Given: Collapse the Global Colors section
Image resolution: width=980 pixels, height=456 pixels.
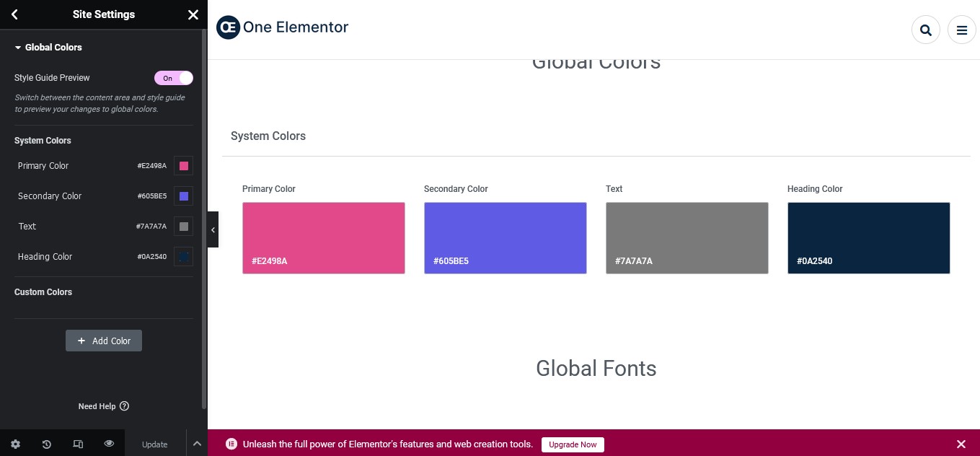Looking at the screenshot, I should (x=17, y=47).
